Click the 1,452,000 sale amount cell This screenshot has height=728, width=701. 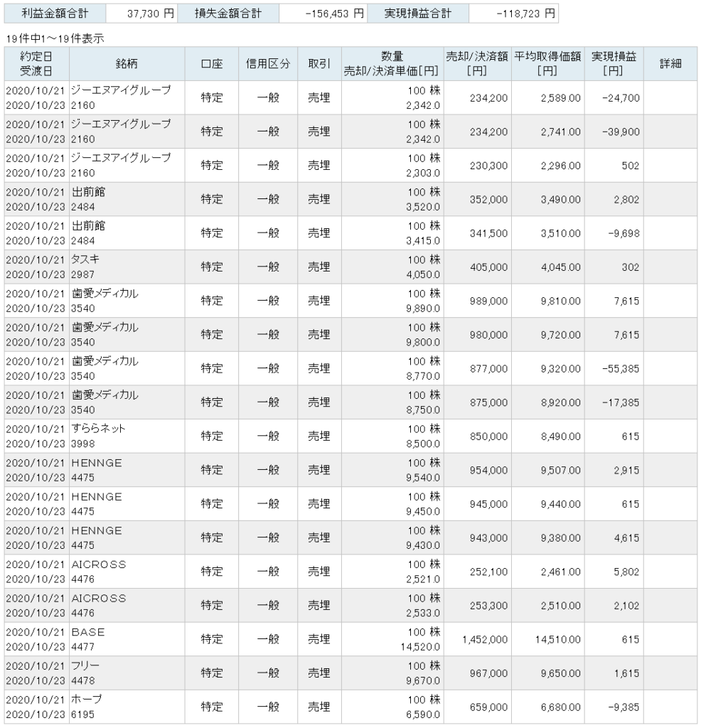pos(477,641)
